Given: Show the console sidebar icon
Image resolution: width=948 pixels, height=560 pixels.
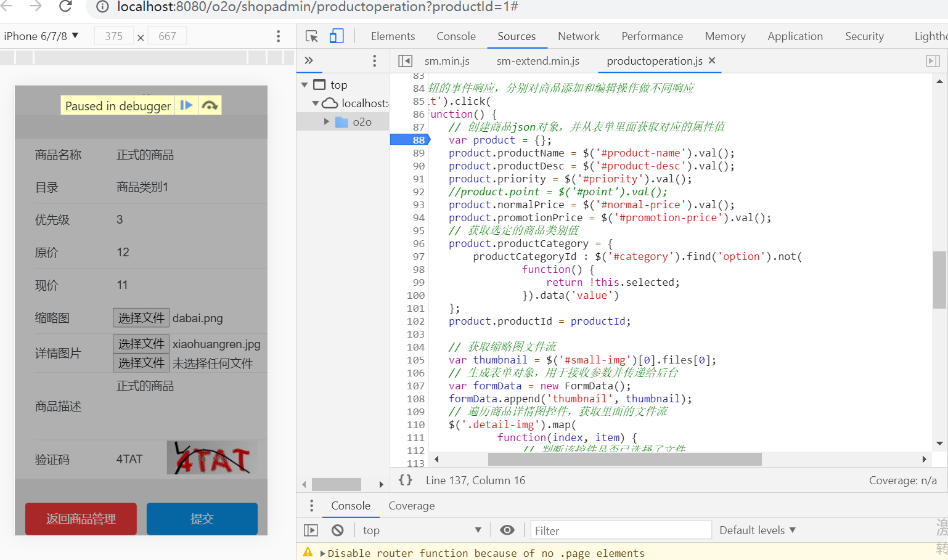Looking at the screenshot, I should [x=311, y=530].
